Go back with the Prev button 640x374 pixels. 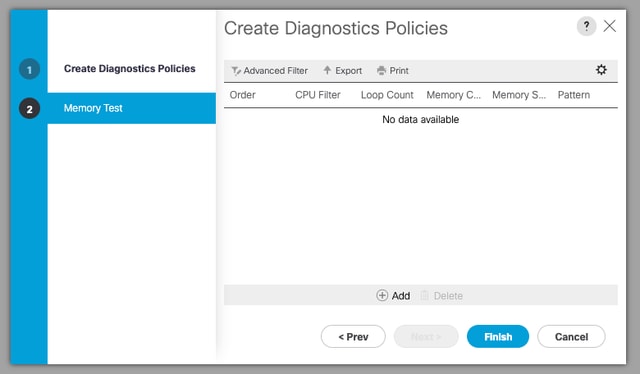353,336
